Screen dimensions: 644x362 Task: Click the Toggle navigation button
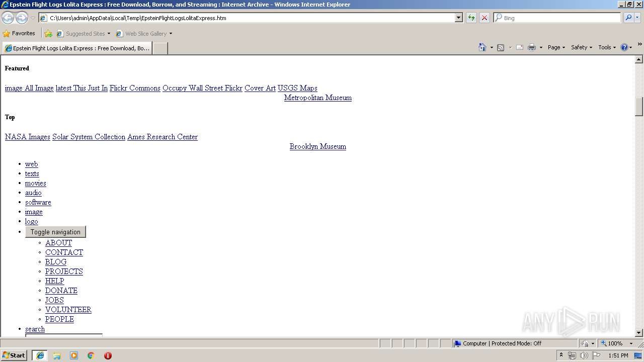pos(55,232)
